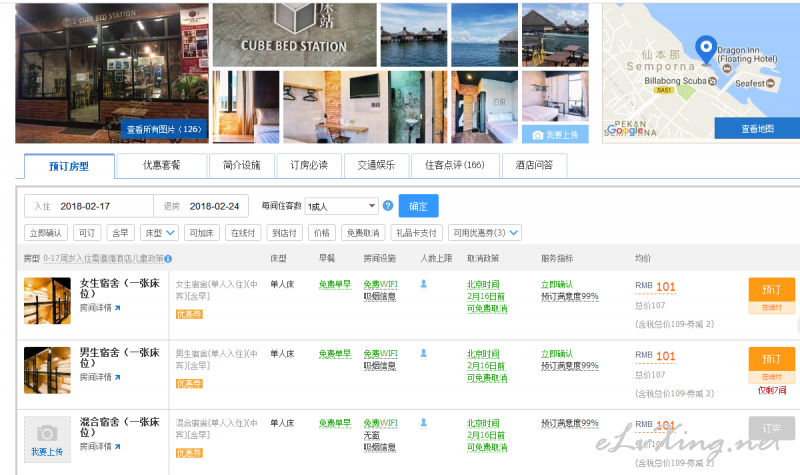Viewport: 800px width, 475px height.
Task: Toggle the 到店付 filter
Action: [284, 233]
